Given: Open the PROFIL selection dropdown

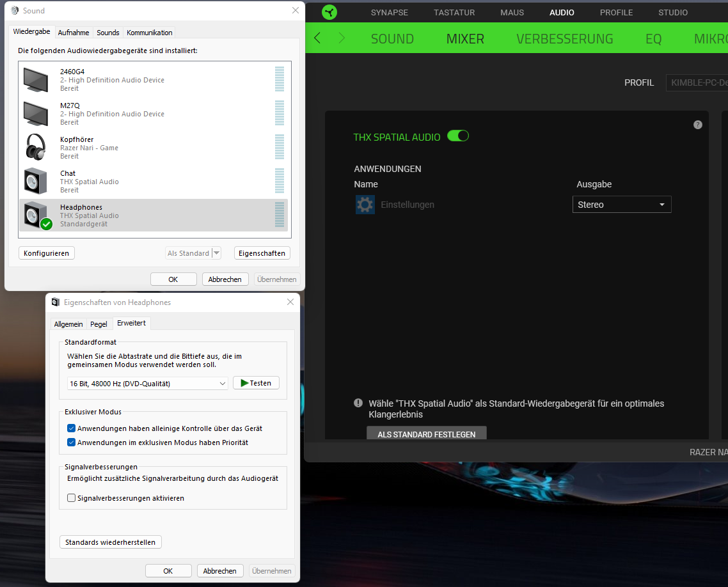Looking at the screenshot, I should pos(697,82).
